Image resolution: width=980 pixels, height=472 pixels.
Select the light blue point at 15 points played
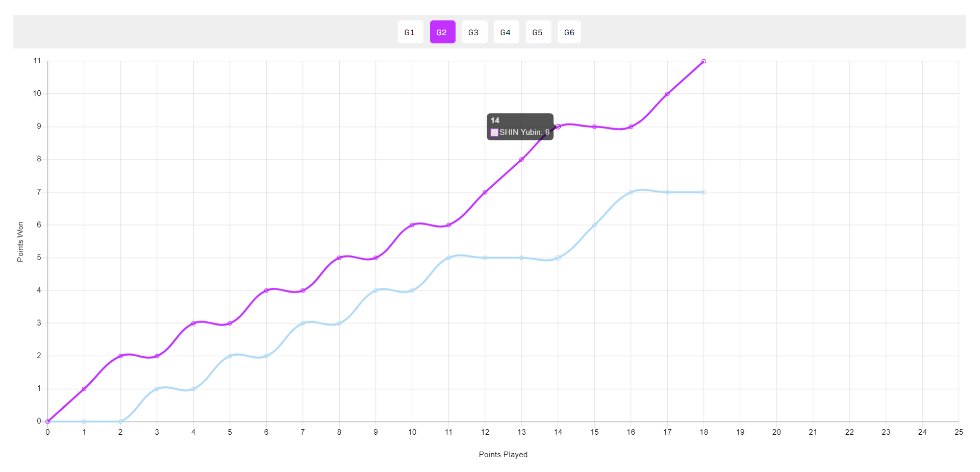pyautogui.click(x=594, y=225)
